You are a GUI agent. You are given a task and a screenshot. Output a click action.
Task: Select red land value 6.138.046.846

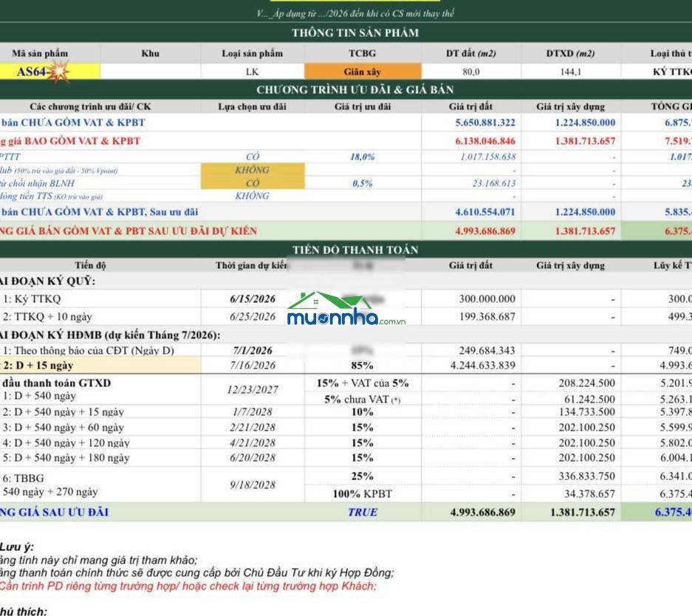pyautogui.click(x=485, y=141)
